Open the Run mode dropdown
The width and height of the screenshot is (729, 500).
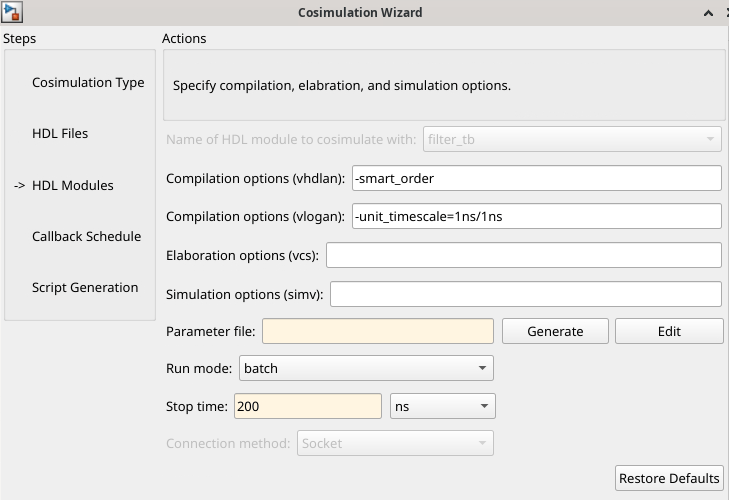point(366,368)
